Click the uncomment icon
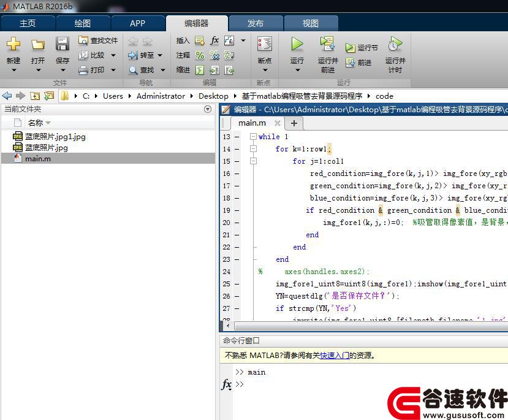This screenshot has width=508, height=420. pos(214,55)
